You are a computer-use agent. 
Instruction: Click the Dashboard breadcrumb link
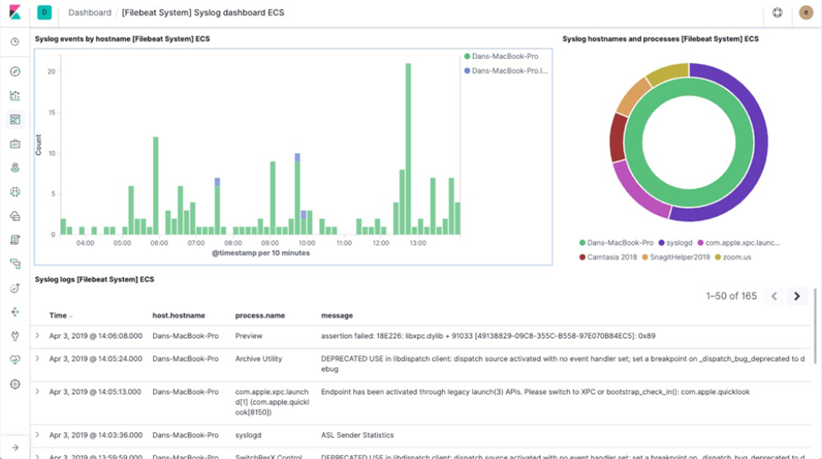click(90, 13)
